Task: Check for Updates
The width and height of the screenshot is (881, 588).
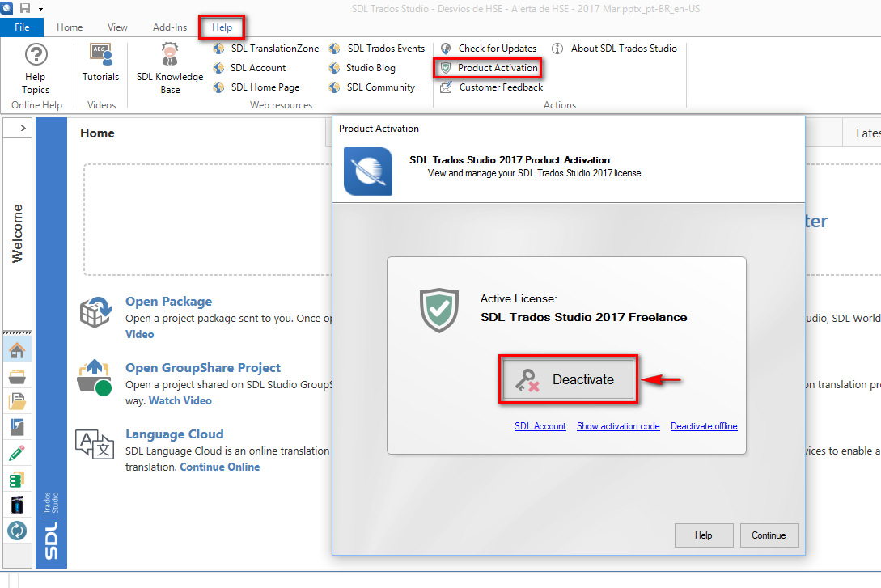Action: (x=489, y=49)
